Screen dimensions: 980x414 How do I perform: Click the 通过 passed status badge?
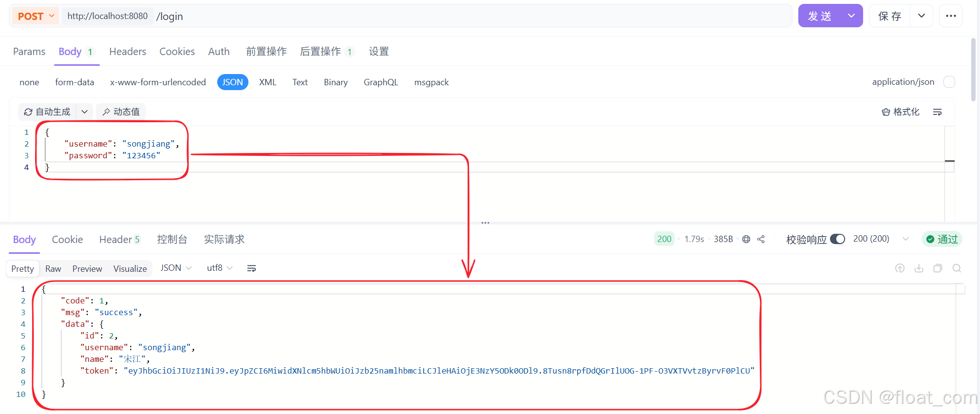pyautogui.click(x=942, y=239)
